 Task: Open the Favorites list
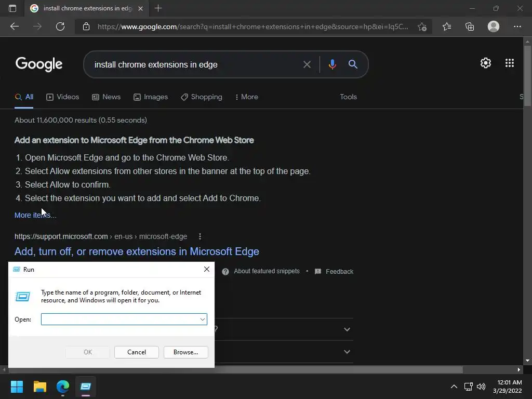click(447, 26)
